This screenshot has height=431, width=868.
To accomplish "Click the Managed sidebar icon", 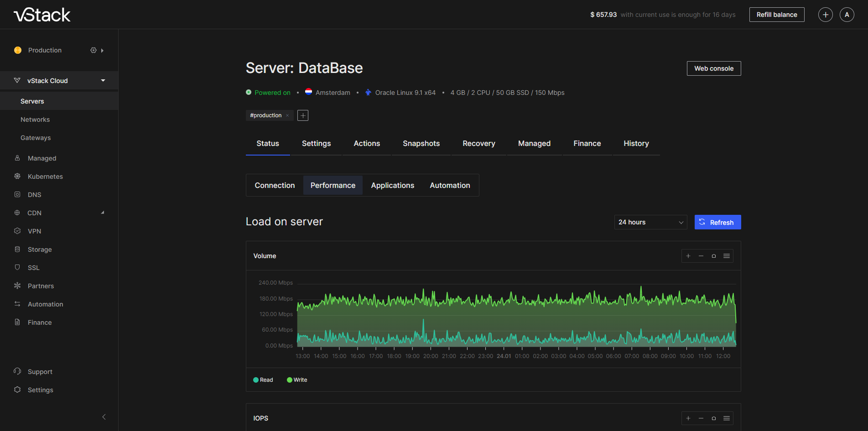I will [17, 158].
